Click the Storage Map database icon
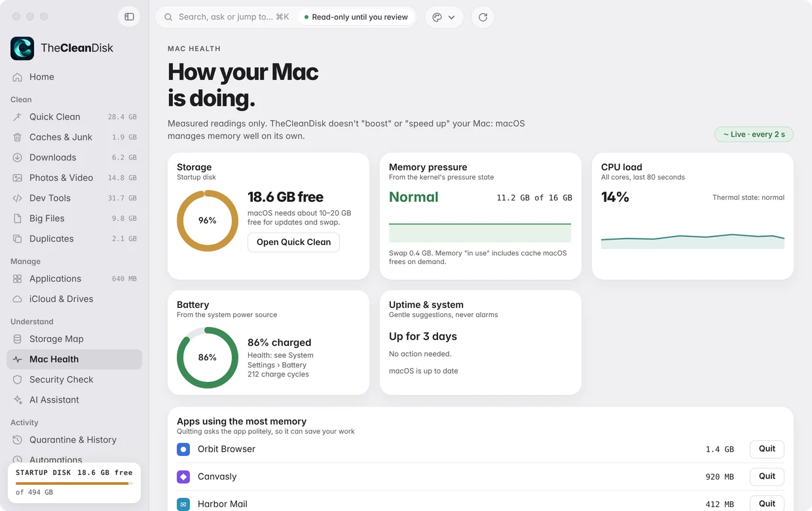The width and height of the screenshot is (812, 511). (18, 339)
